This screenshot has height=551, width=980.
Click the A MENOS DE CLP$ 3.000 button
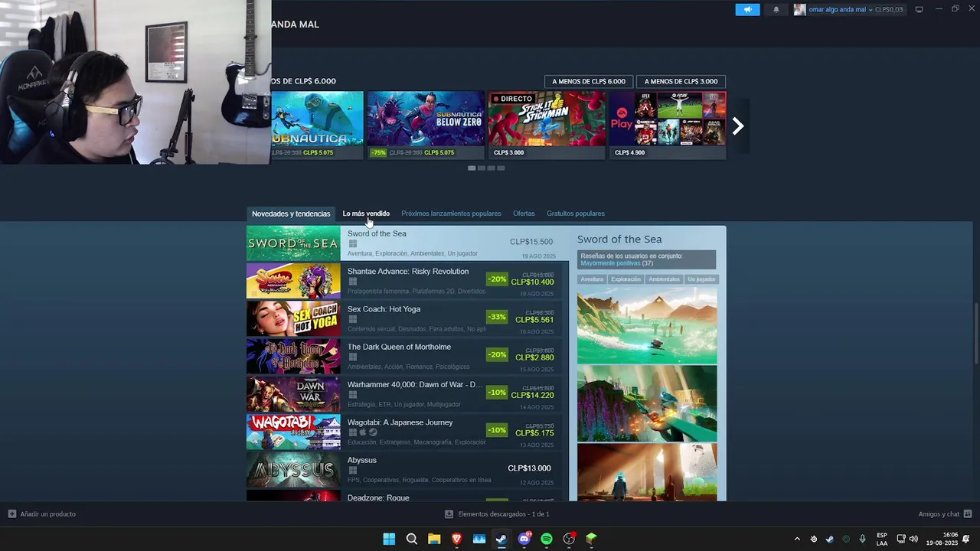click(681, 81)
